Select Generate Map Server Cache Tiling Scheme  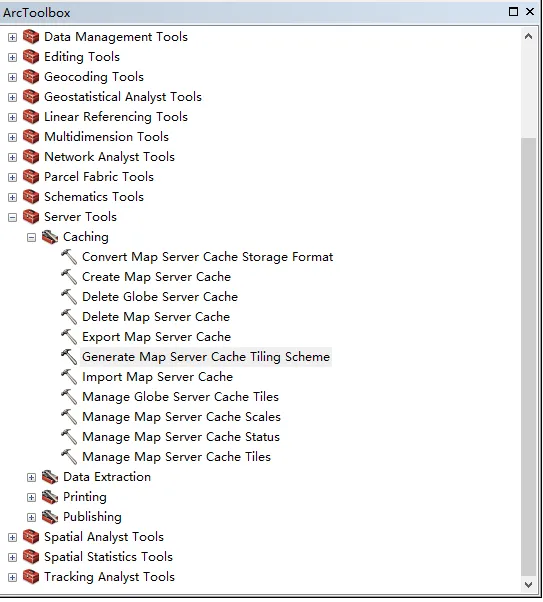[206, 357]
